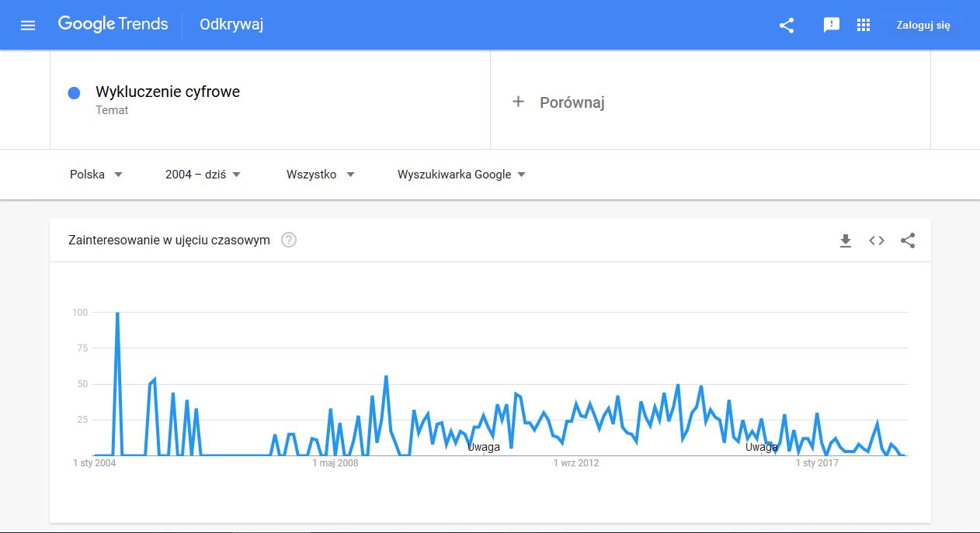This screenshot has height=533, width=980.
Task: Click the plus icon beside Porównaj
Action: coord(518,102)
